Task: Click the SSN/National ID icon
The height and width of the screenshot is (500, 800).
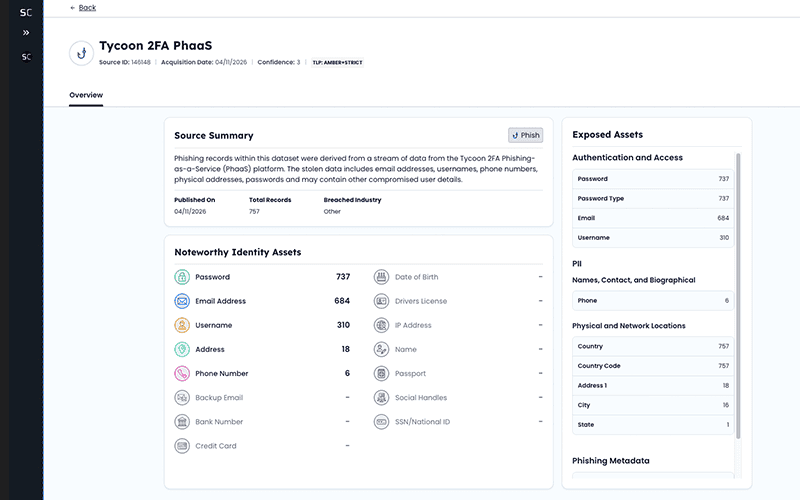Action: (x=382, y=422)
